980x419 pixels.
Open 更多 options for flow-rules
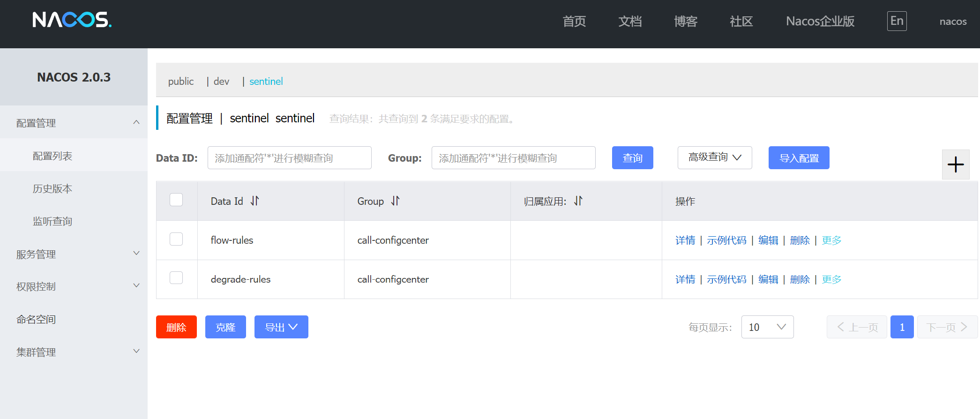pos(831,240)
